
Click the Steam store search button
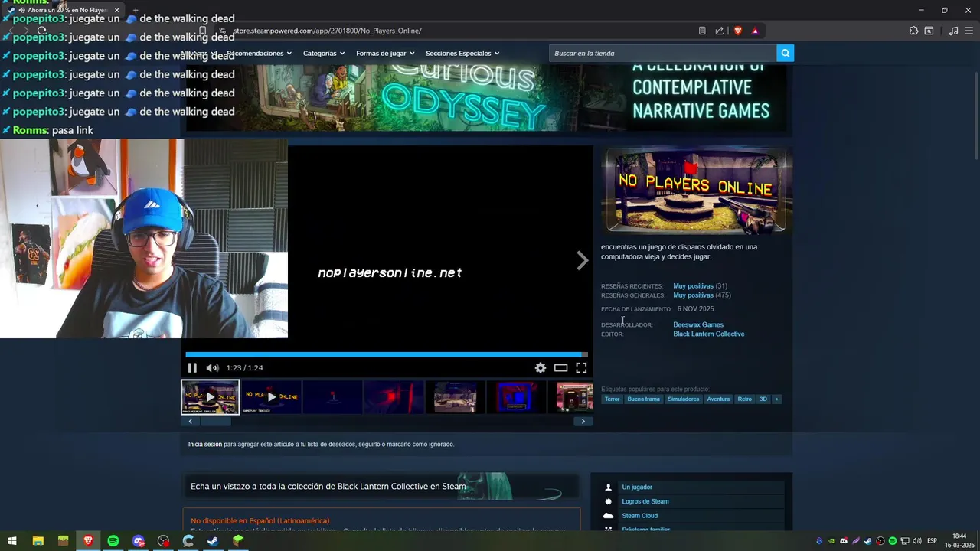click(785, 53)
